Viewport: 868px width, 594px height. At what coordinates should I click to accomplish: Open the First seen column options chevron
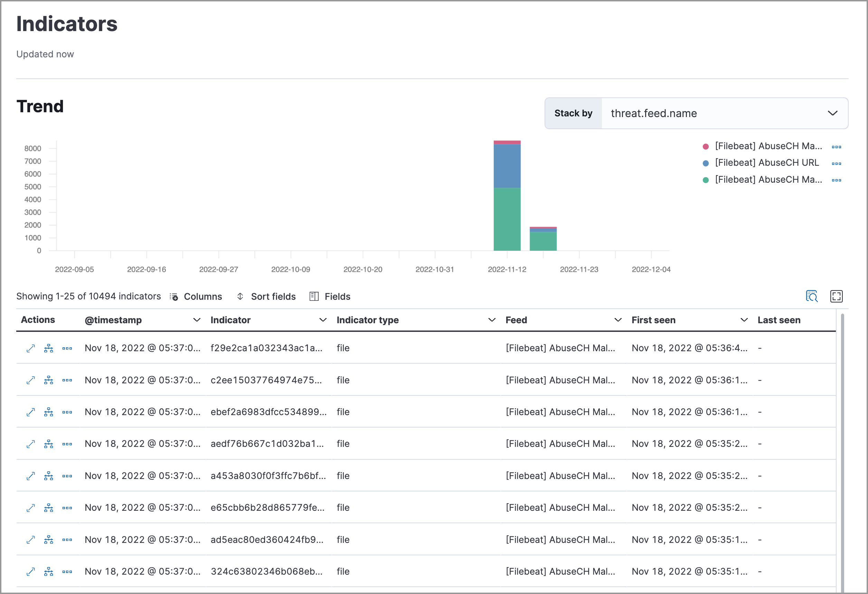[744, 319]
